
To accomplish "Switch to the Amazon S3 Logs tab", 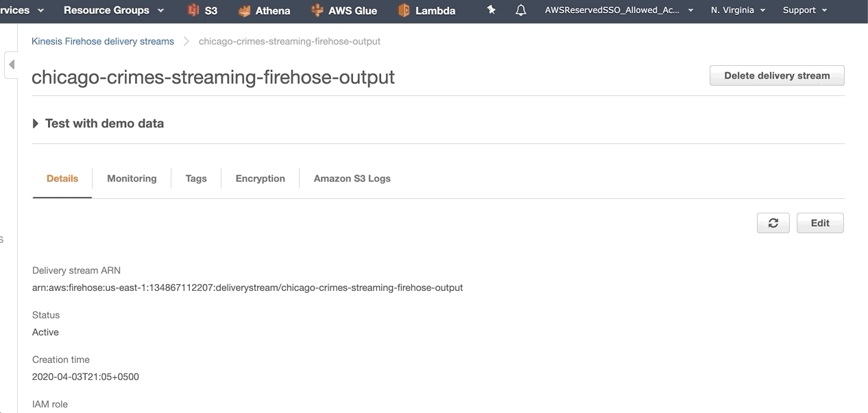I will [352, 178].
